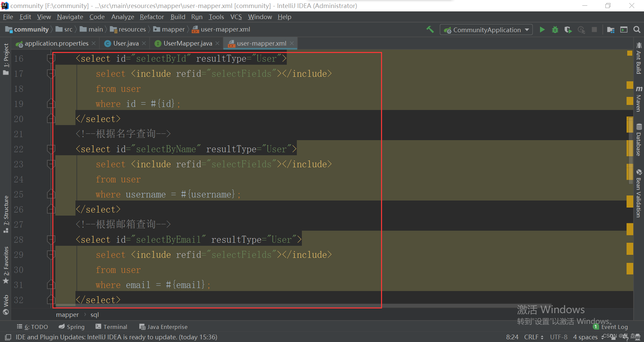Click the sql element in the XML breadcrumb

tap(95, 315)
